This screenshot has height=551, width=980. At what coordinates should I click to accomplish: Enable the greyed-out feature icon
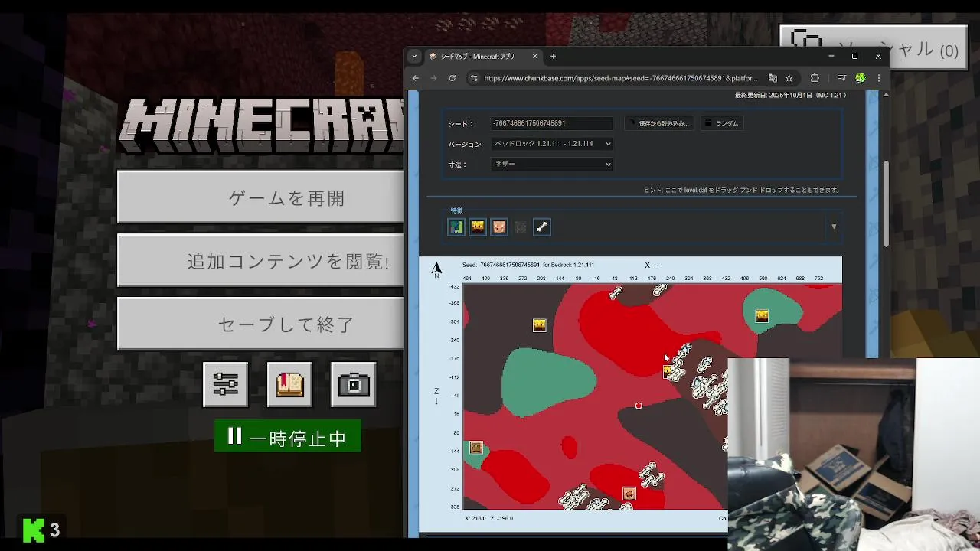[521, 227]
